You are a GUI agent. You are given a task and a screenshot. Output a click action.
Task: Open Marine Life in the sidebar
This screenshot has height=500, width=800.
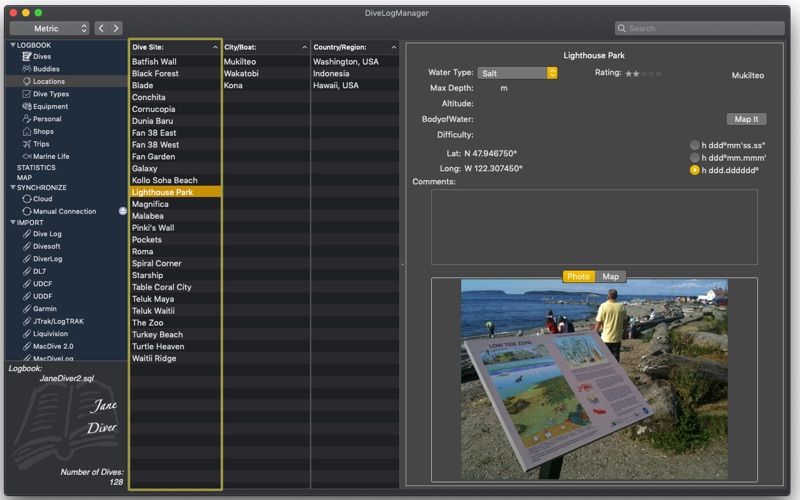click(x=50, y=156)
